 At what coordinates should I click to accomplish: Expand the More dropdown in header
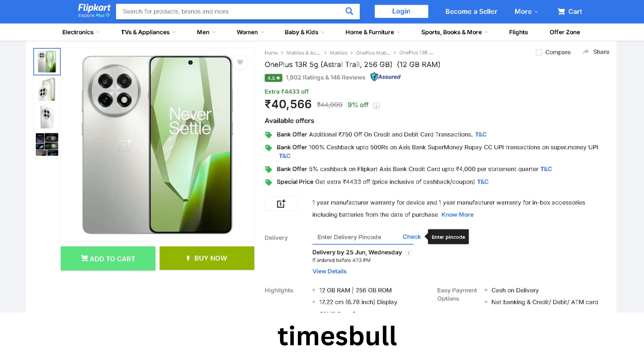tap(526, 11)
